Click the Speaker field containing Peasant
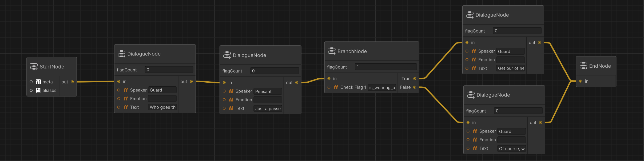 [268, 91]
